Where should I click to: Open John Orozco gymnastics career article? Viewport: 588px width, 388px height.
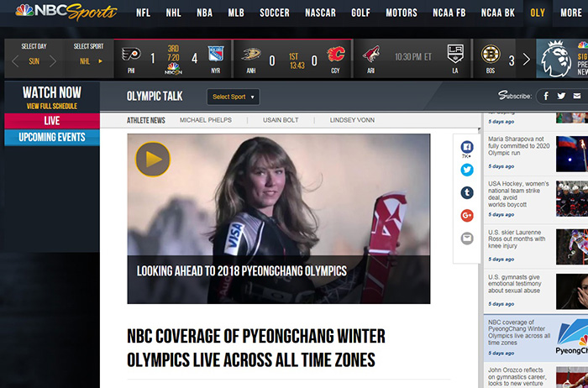coord(517,376)
